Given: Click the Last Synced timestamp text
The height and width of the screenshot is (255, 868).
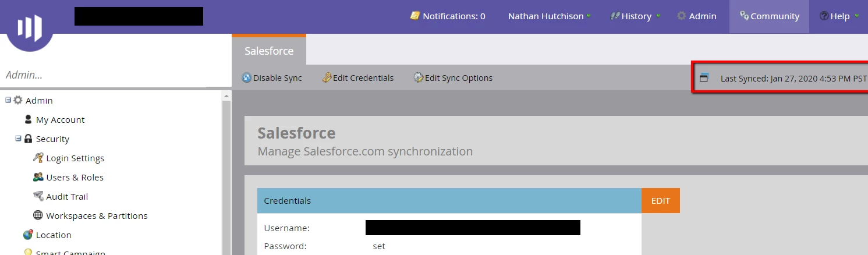Looking at the screenshot, I should click(793, 78).
